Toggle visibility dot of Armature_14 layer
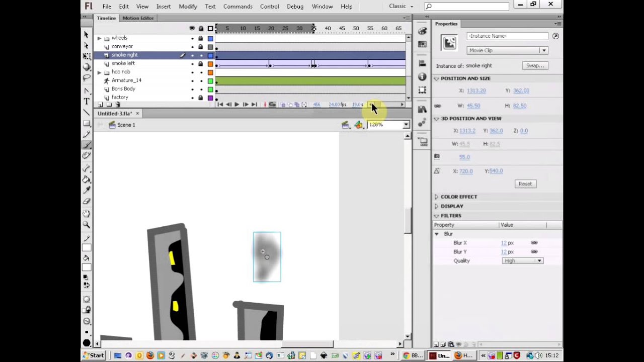644x362 pixels. tap(192, 80)
